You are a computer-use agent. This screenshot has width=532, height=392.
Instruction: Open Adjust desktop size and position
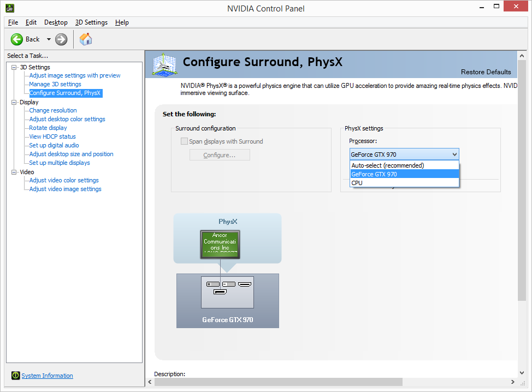[x=71, y=154]
